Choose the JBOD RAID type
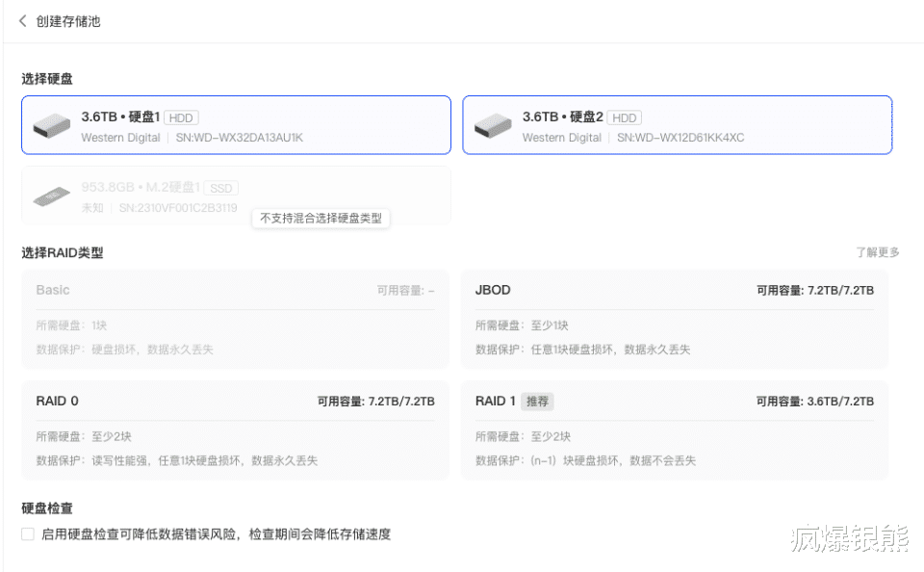The width and height of the screenshot is (924, 572). 674,319
